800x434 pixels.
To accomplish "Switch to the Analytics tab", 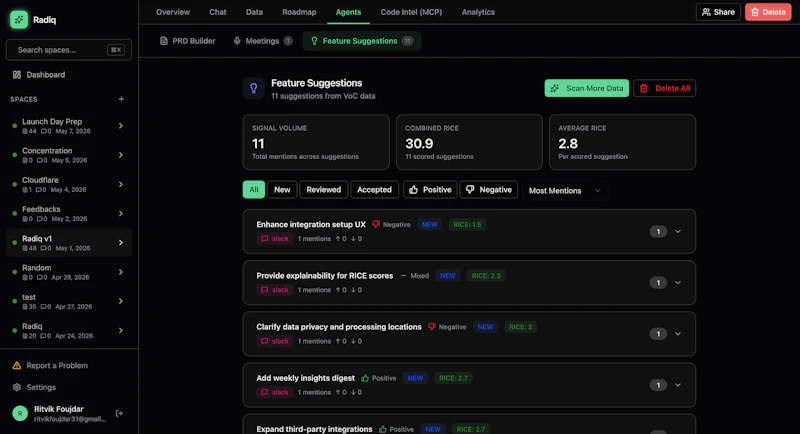I will [478, 12].
